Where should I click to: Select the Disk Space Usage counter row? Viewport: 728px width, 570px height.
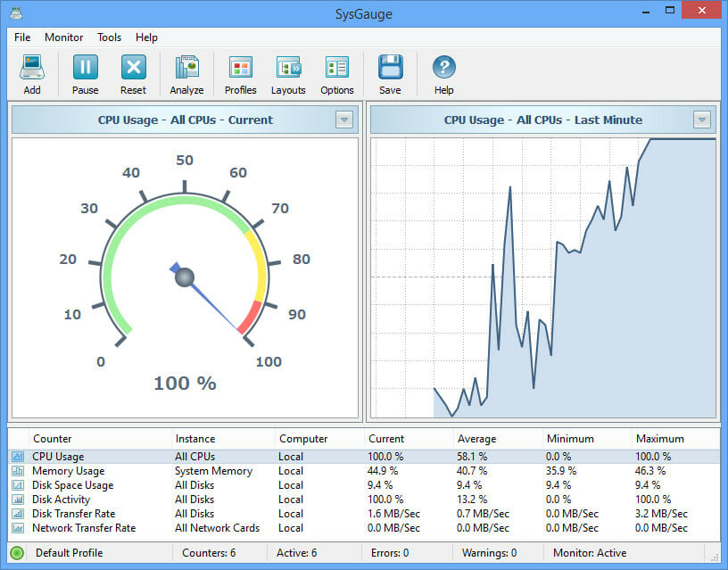pos(364,485)
